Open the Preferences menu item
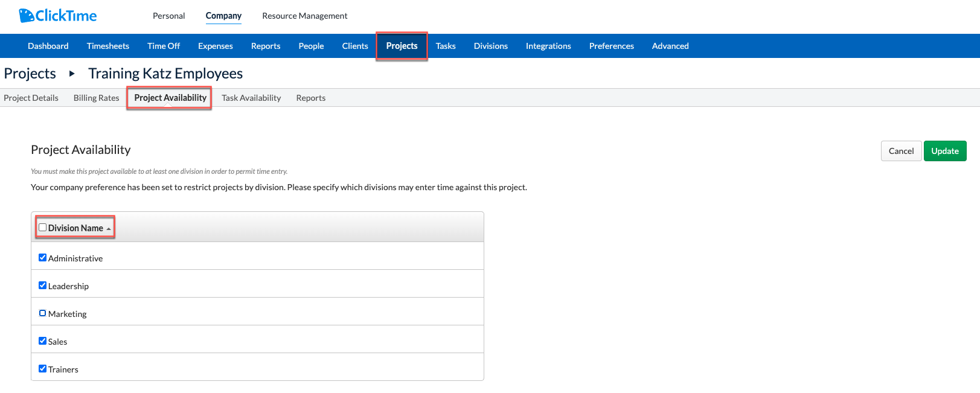This screenshot has width=980, height=393. pos(611,46)
